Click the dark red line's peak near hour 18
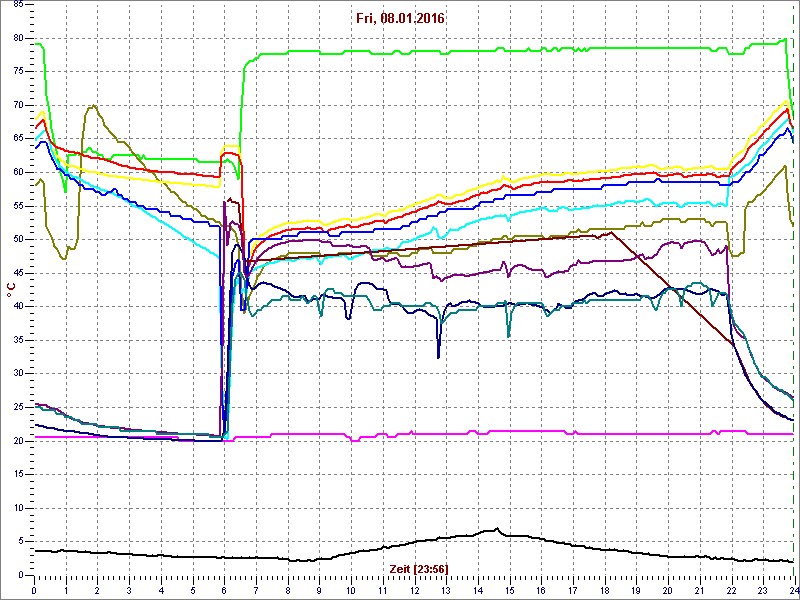This screenshot has width=800, height=600. click(610, 233)
